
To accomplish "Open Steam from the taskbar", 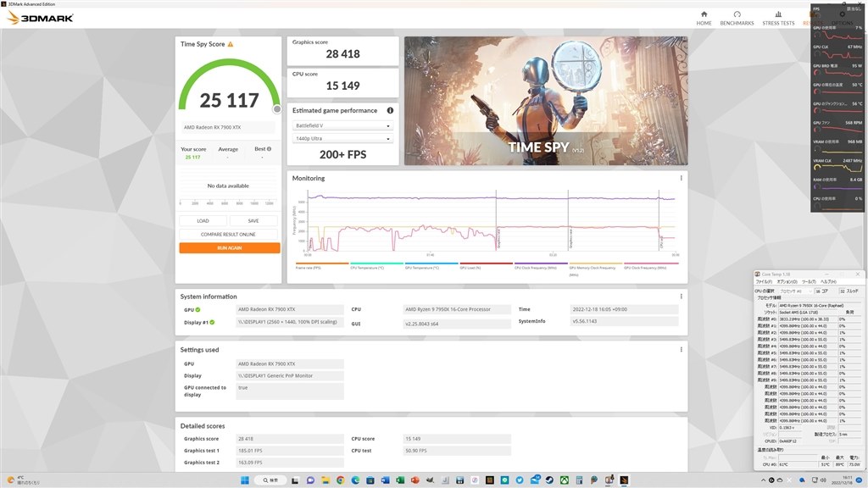I will [x=549, y=480].
